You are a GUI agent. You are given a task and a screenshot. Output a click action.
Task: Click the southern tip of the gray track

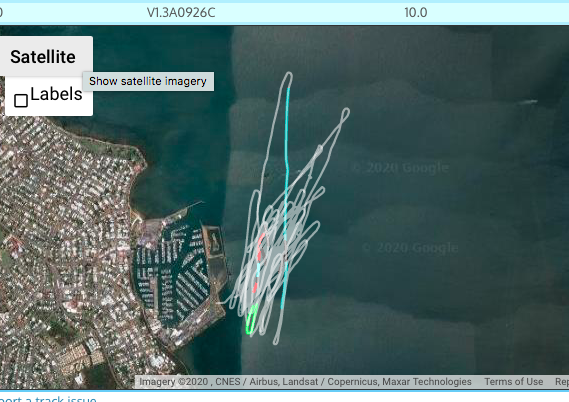click(276, 340)
